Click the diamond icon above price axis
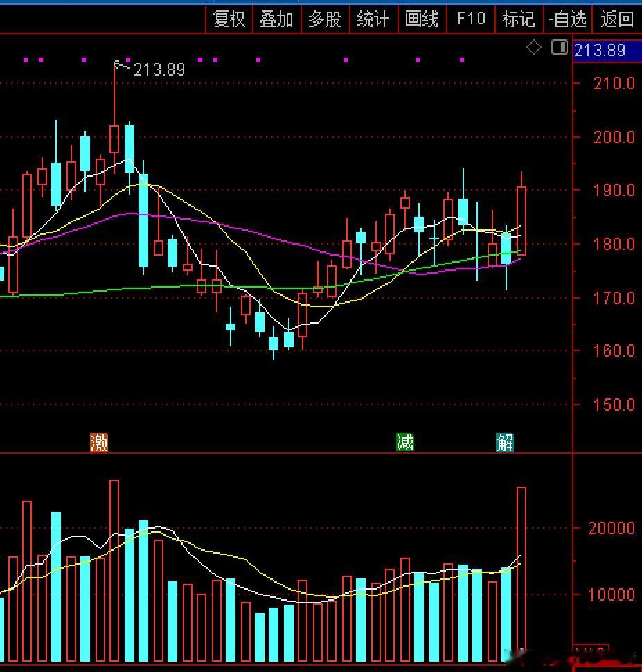Image resolution: width=642 pixels, height=672 pixels. coord(533,47)
